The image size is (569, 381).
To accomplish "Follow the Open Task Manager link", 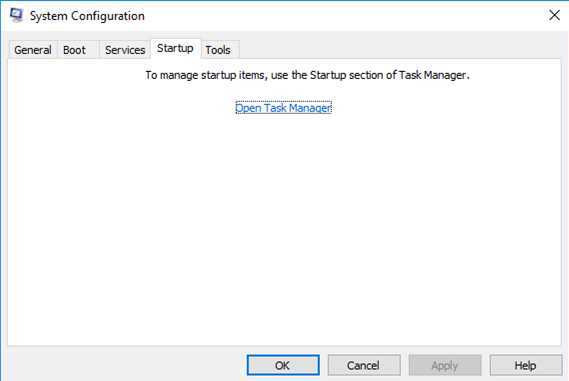I will click(283, 108).
